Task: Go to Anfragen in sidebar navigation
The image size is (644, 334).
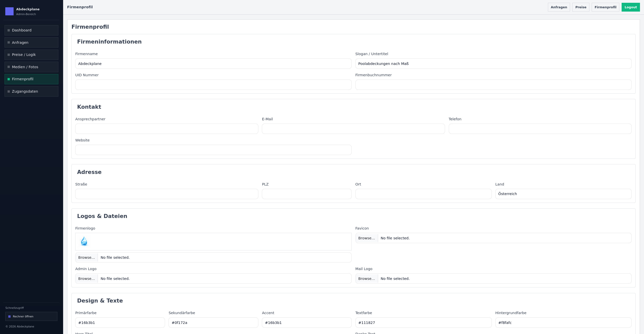Action: [31, 43]
